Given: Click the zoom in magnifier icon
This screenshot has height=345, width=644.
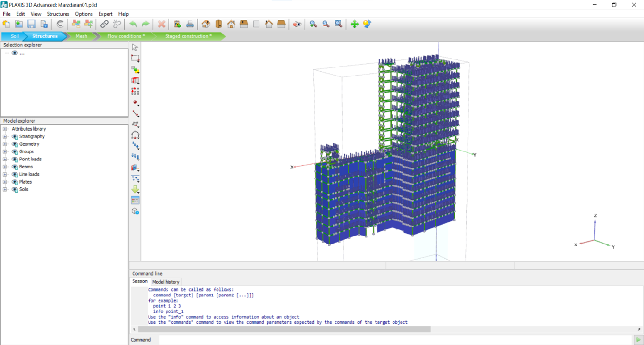Looking at the screenshot, I should point(313,24).
